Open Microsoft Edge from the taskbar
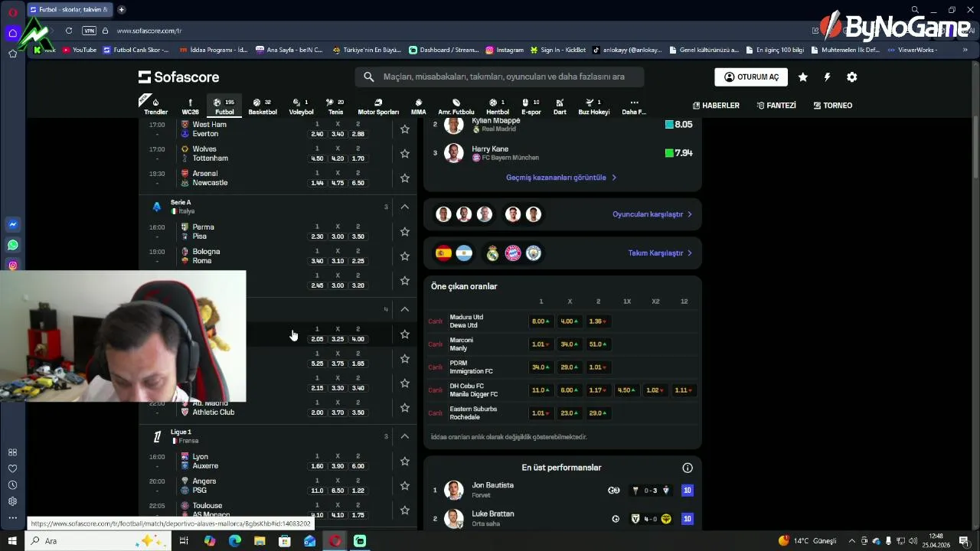Viewport: 980px width, 551px height. coord(234,541)
